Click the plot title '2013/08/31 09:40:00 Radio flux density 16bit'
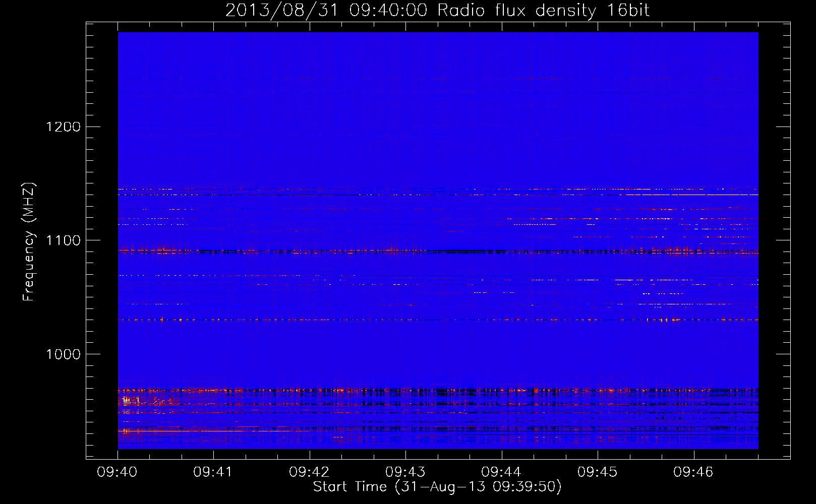The height and width of the screenshot is (504, 816). pyautogui.click(x=437, y=11)
